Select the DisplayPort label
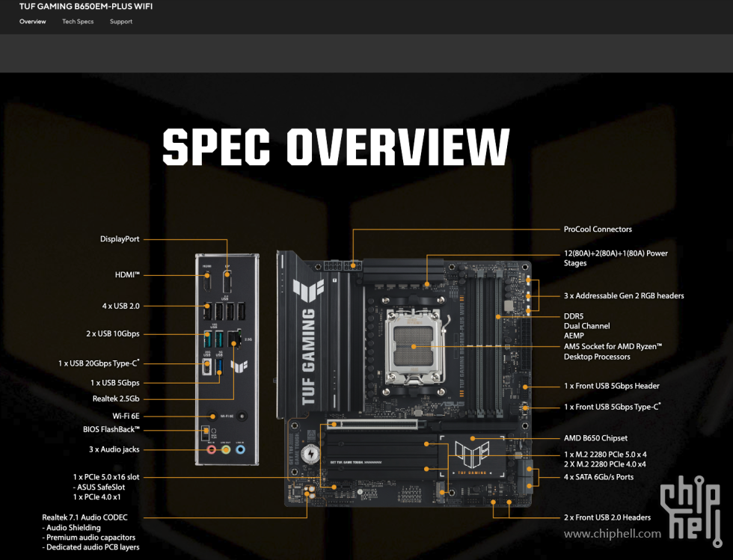 click(120, 239)
